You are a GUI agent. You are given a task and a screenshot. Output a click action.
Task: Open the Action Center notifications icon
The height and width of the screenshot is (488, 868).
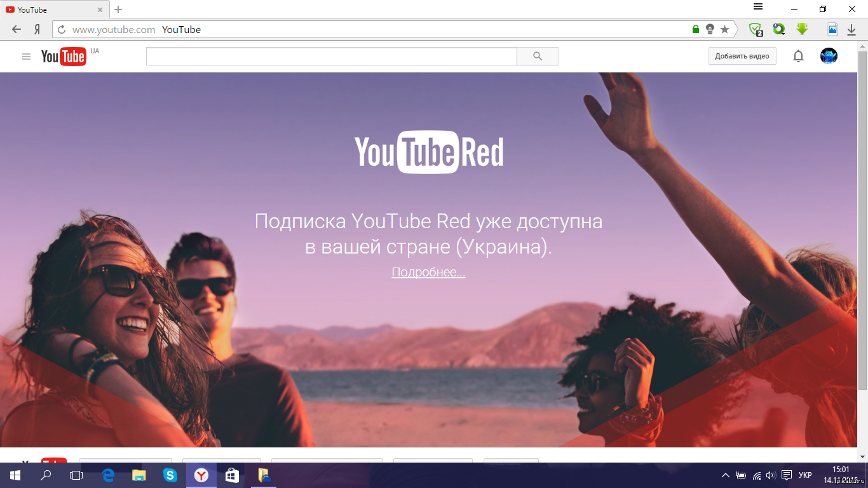click(x=787, y=475)
